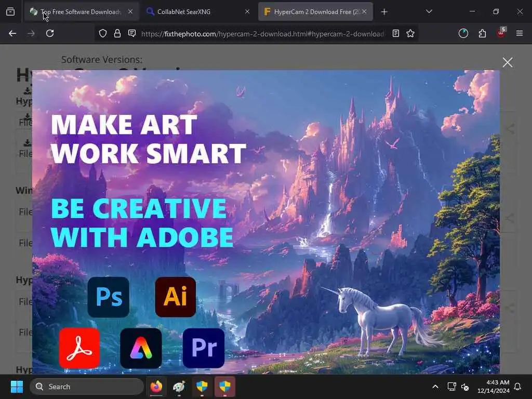This screenshot has height=399, width=532.
Task: Open muted volume tray icon
Action: (465, 387)
